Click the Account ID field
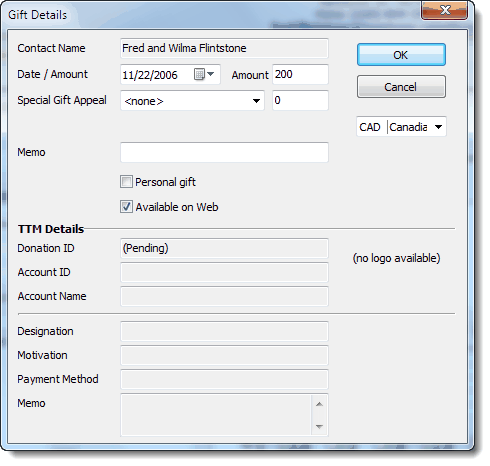This screenshot has height=466, width=490. [x=224, y=272]
